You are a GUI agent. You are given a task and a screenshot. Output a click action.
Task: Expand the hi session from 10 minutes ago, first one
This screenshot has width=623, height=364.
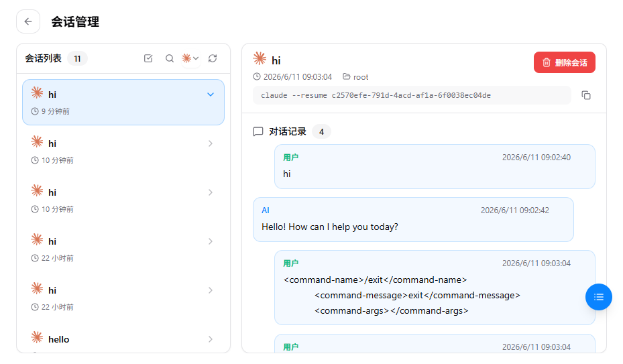[211, 143]
